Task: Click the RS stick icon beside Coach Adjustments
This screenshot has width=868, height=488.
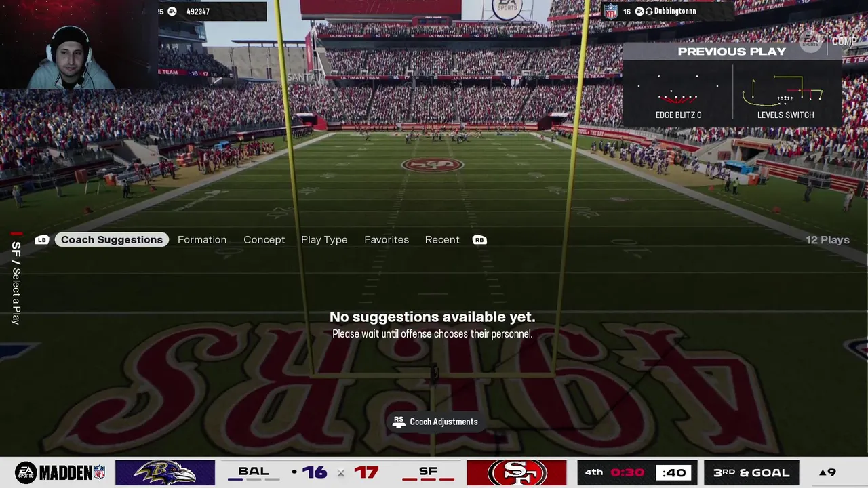Action: coord(399,422)
